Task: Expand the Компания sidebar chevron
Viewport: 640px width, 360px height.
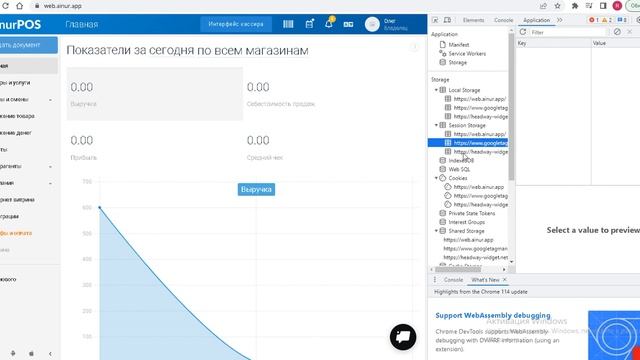Action: [x=51, y=183]
